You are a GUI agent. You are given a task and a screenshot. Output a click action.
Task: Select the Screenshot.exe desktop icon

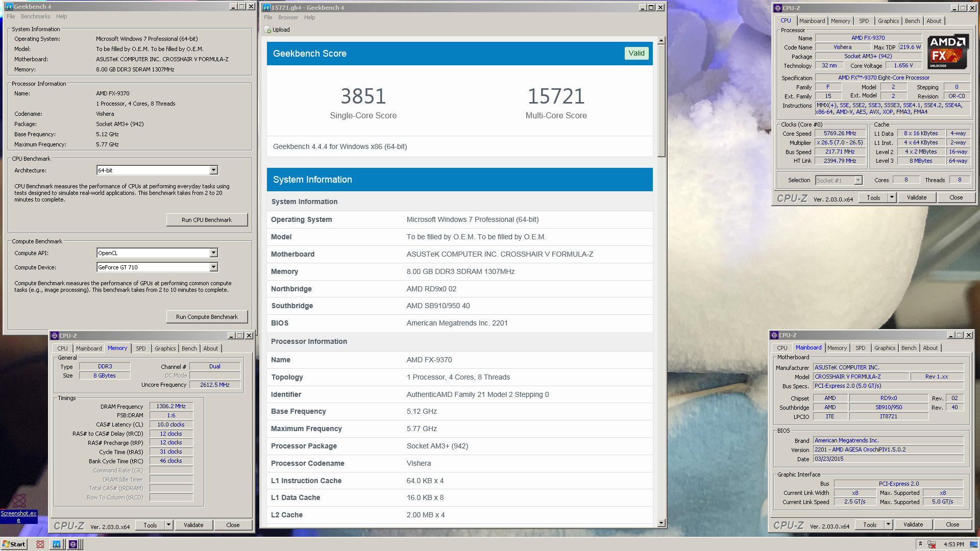19,508
